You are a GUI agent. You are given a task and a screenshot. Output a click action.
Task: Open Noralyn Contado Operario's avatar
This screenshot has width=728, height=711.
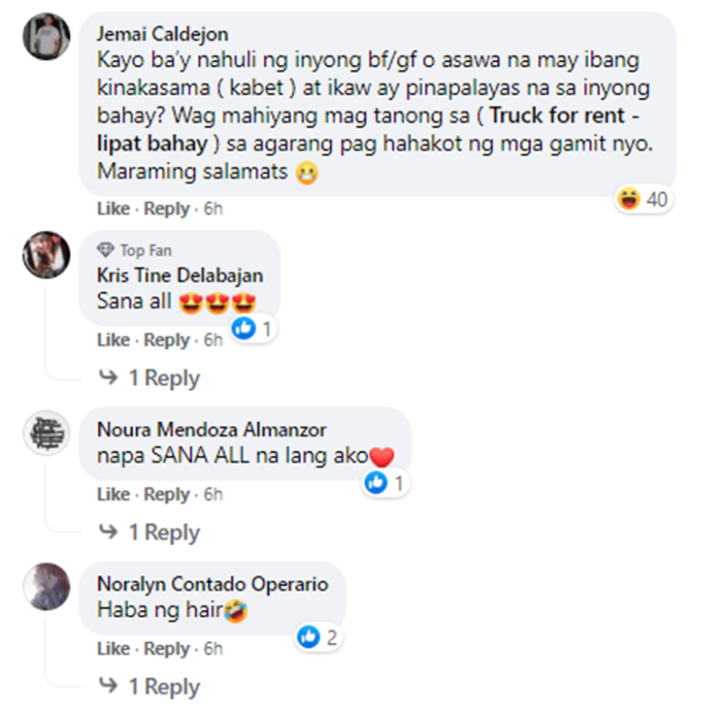click(47, 587)
